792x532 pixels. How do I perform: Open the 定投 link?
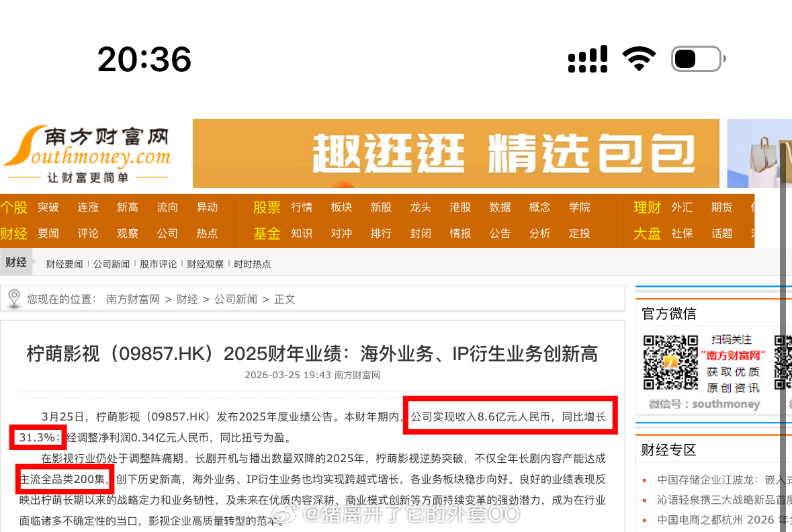(x=579, y=233)
